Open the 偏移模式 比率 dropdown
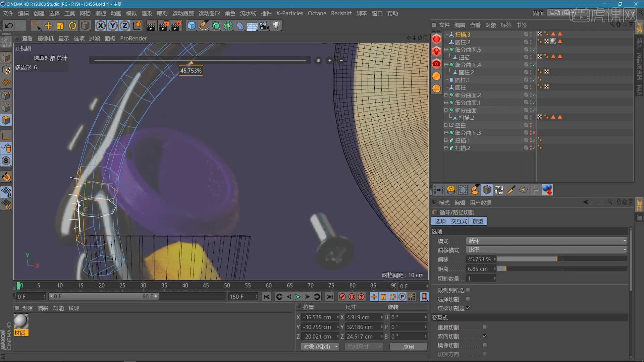644x362 pixels. [x=547, y=250]
